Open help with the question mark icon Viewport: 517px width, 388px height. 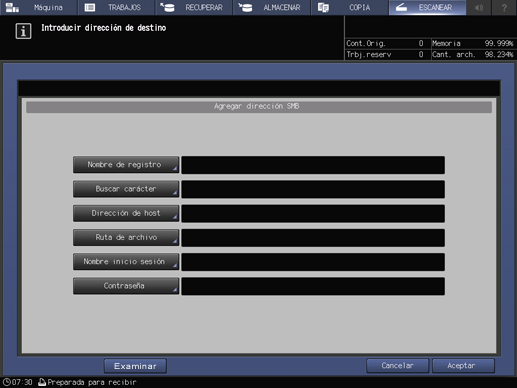(504, 7)
